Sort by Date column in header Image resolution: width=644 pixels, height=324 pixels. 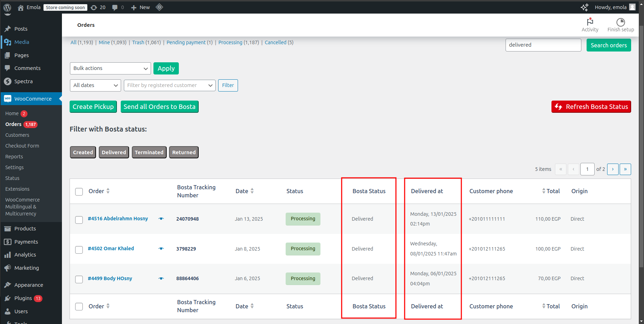[x=245, y=191]
